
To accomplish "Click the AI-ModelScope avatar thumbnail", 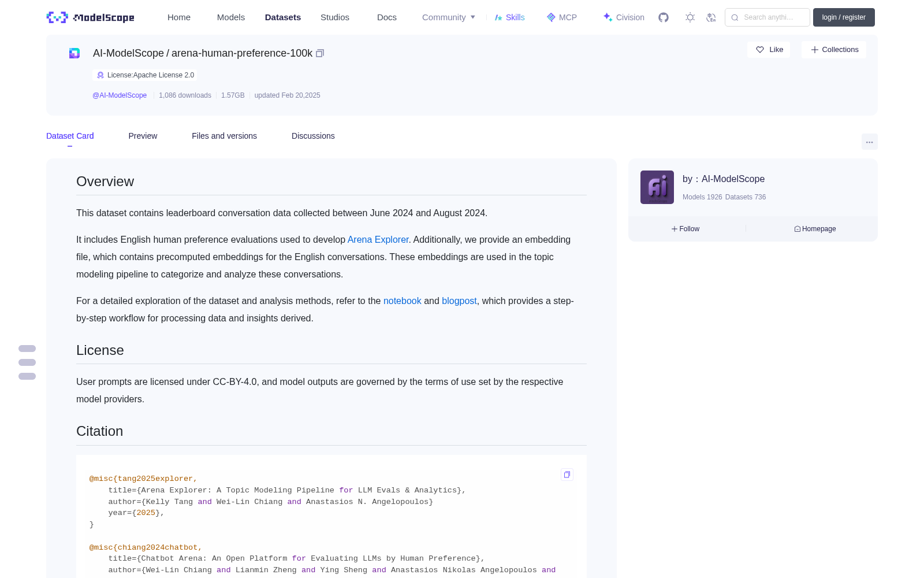I will tap(657, 187).
